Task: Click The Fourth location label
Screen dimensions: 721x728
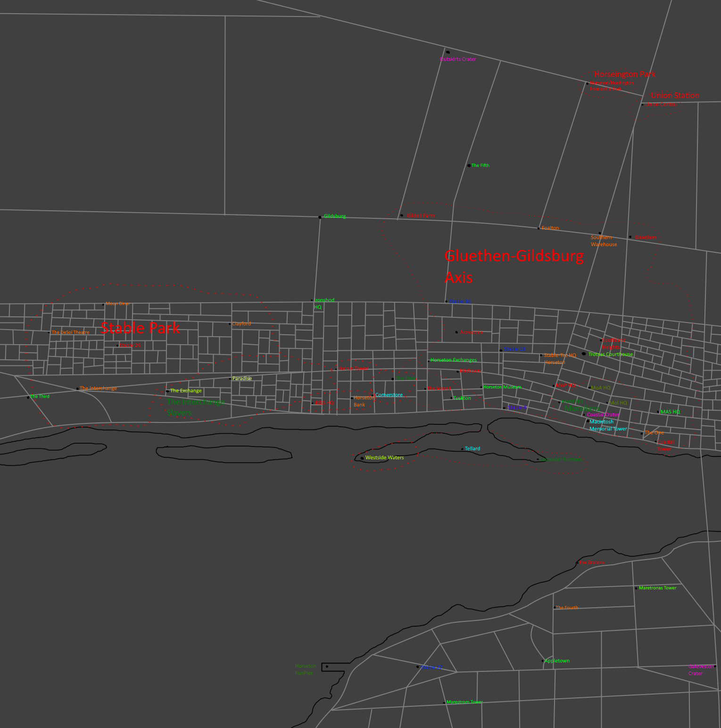Action: click(x=567, y=608)
